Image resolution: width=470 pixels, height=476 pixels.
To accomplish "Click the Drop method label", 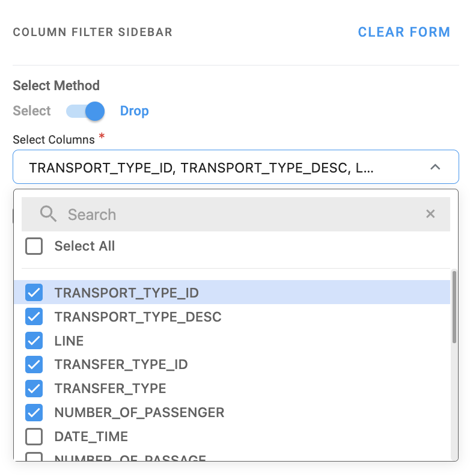I will pyautogui.click(x=134, y=111).
